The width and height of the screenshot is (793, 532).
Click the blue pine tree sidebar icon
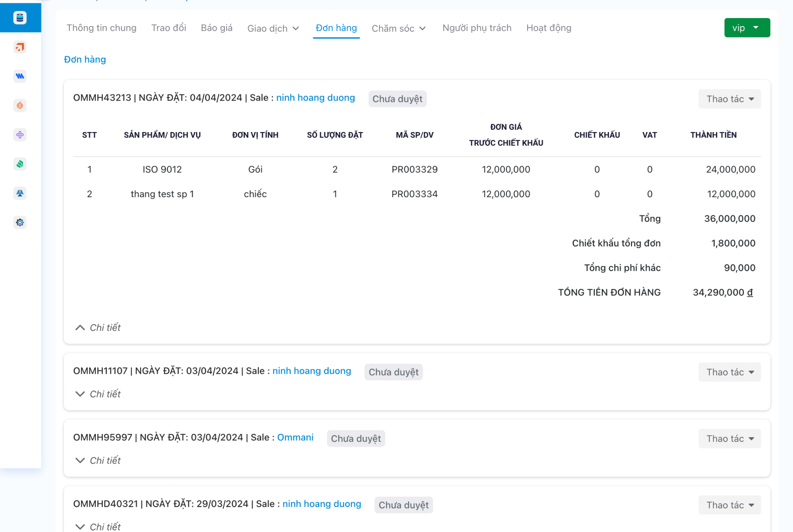tap(20, 193)
